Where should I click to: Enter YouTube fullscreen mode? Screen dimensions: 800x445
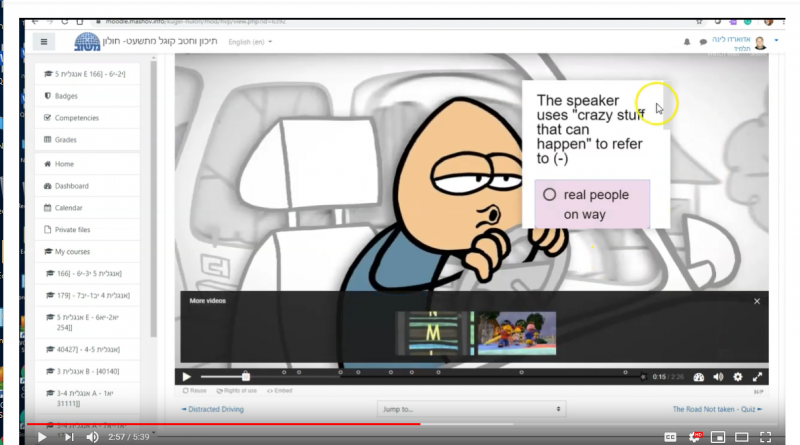click(765, 437)
